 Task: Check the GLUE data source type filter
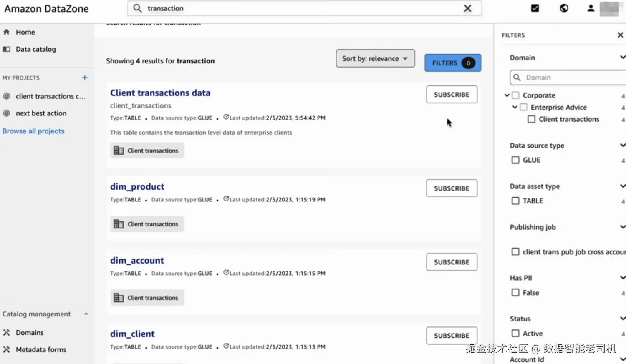coord(515,160)
